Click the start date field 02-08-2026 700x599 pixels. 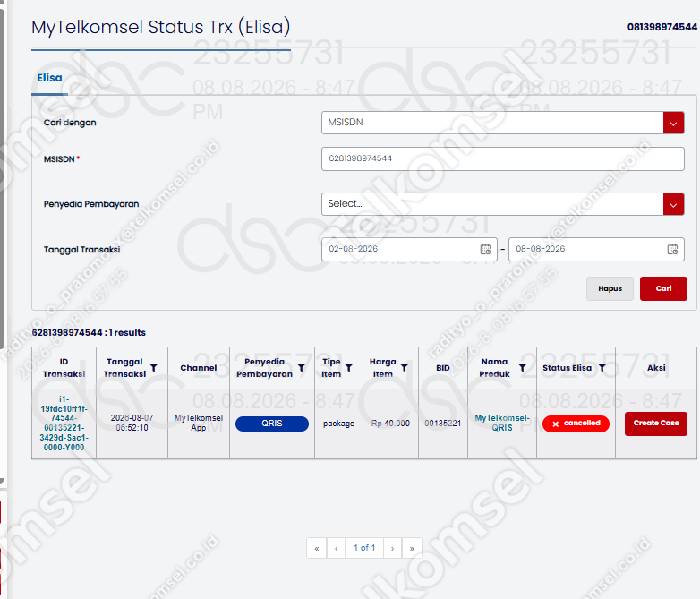coord(409,249)
